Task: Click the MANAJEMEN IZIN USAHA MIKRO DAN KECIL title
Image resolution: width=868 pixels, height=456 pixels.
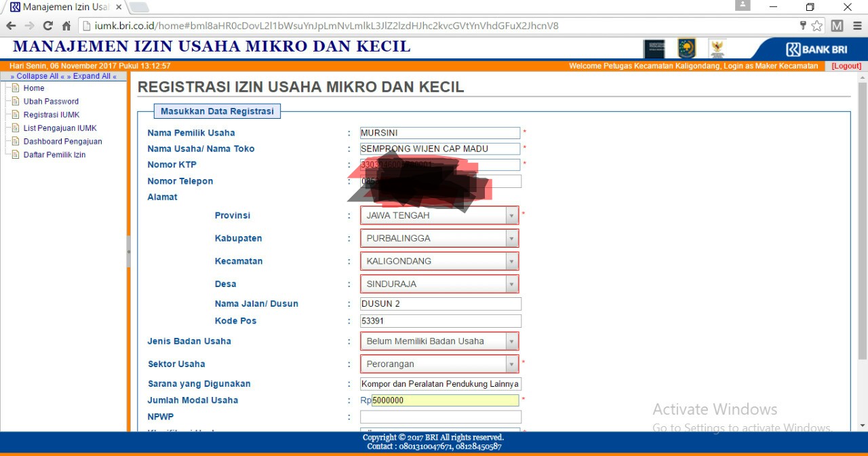Action: tap(212, 47)
